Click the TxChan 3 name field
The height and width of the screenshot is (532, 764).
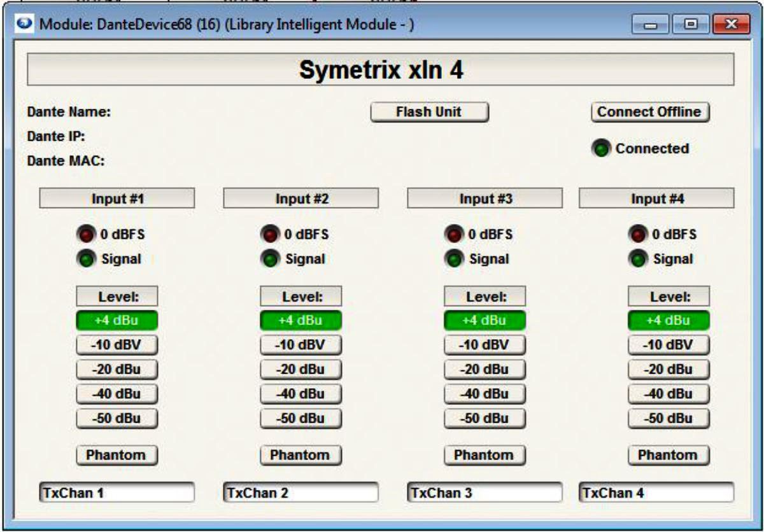[485, 493]
